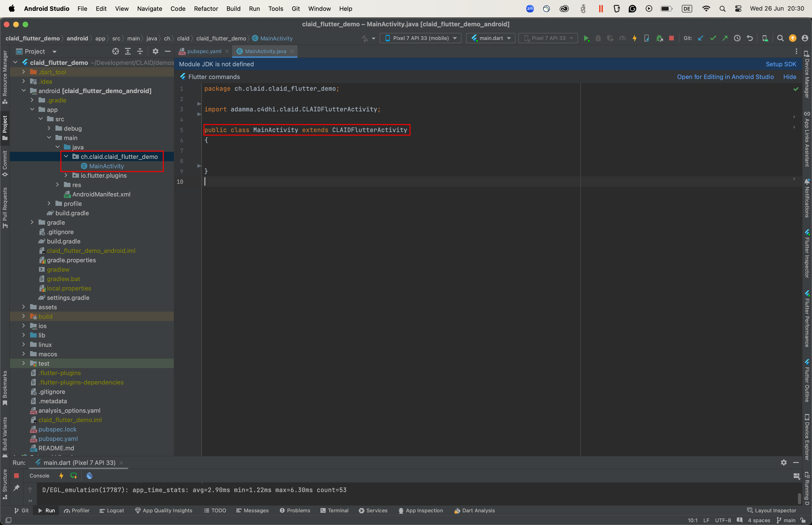Open Dart DevTools icon in Run console
Image resolution: width=812 pixels, height=525 pixels.
tap(89, 476)
